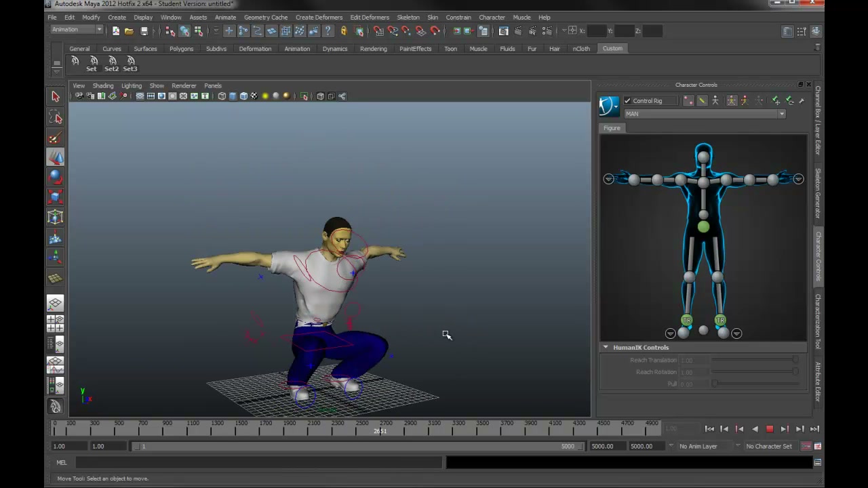Activate the Paint Selection tool
This screenshot has width=868, height=488.
click(x=56, y=138)
